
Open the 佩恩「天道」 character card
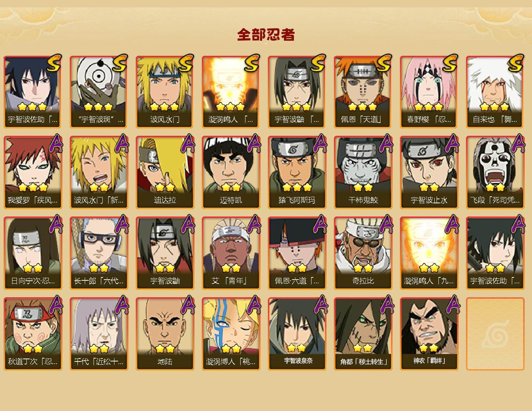tap(363, 92)
